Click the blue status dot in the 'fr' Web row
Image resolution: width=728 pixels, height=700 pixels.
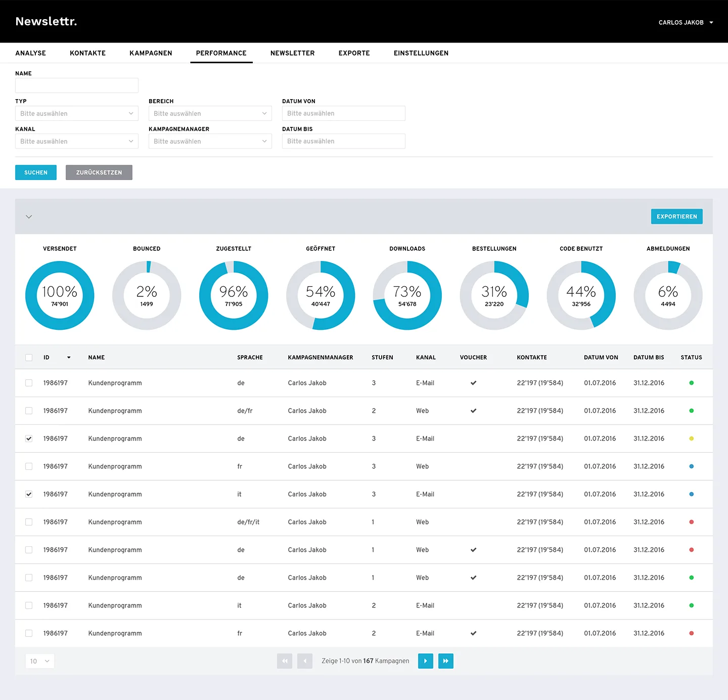(691, 466)
